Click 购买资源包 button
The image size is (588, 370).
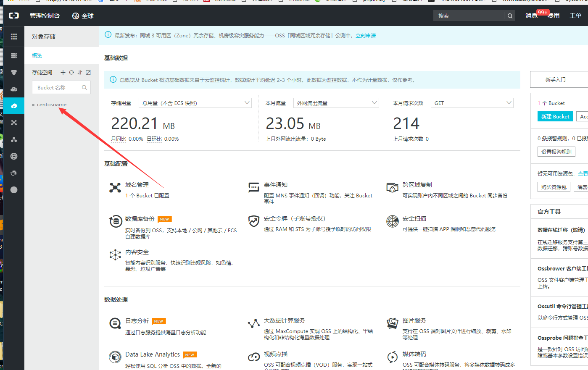tap(554, 187)
